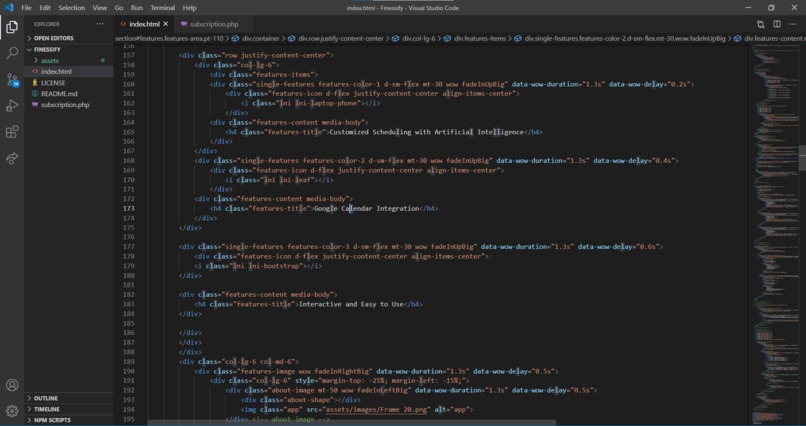This screenshot has height=426, width=806.
Task: Open subscription.php in the explorer
Action: pyautogui.click(x=69, y=105)
